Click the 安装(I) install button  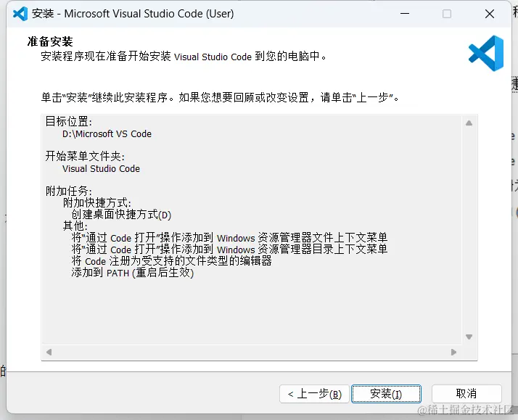point(386,394)
